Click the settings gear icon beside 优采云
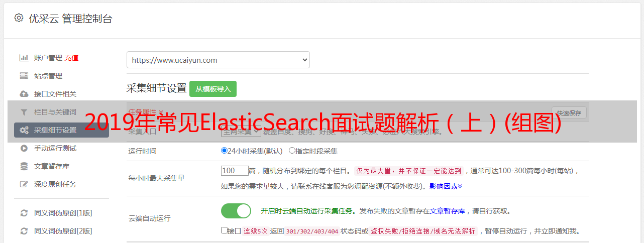Viewport: 644px width, 243px height. (x=19, y=18)
